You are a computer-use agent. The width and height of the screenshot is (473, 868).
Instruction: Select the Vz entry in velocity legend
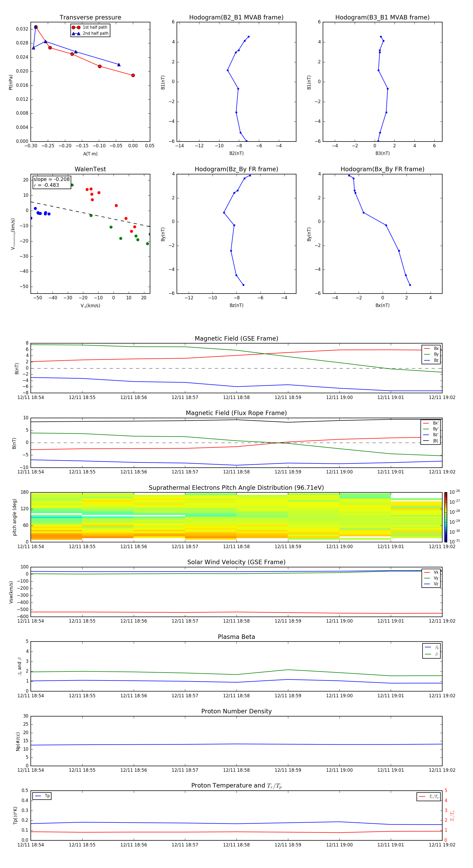431,584
